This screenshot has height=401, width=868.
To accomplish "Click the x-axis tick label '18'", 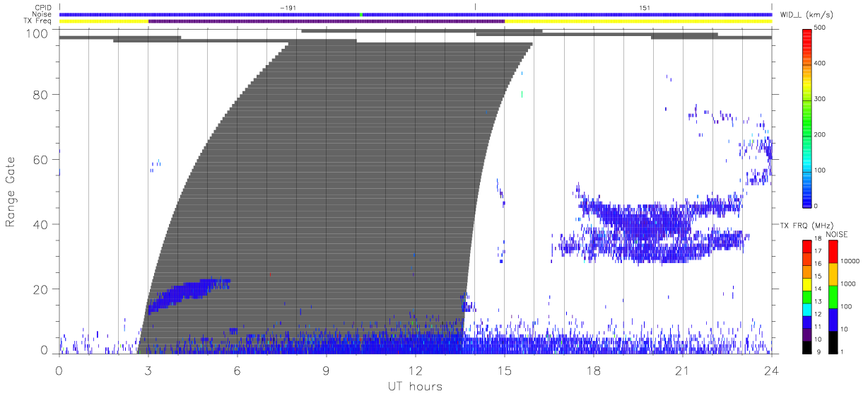I will click(x=593, y=370).
